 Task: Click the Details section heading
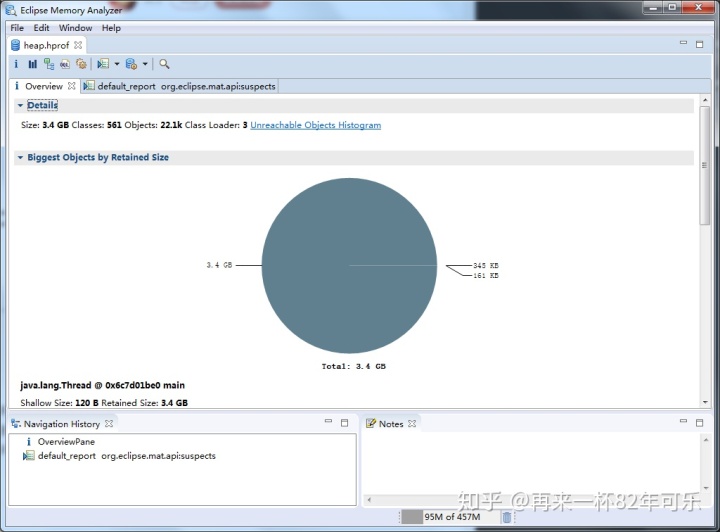click(42, 105)
